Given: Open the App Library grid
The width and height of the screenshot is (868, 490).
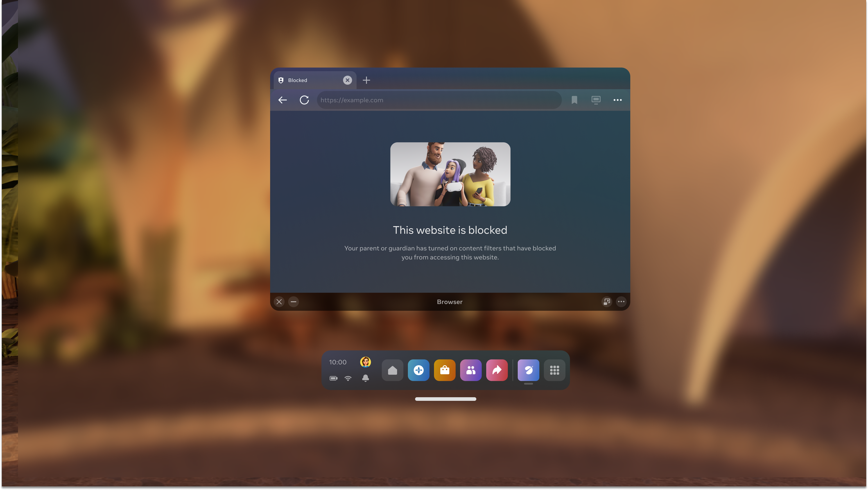Looking at the screenshot, I should [x=554, y=370].
